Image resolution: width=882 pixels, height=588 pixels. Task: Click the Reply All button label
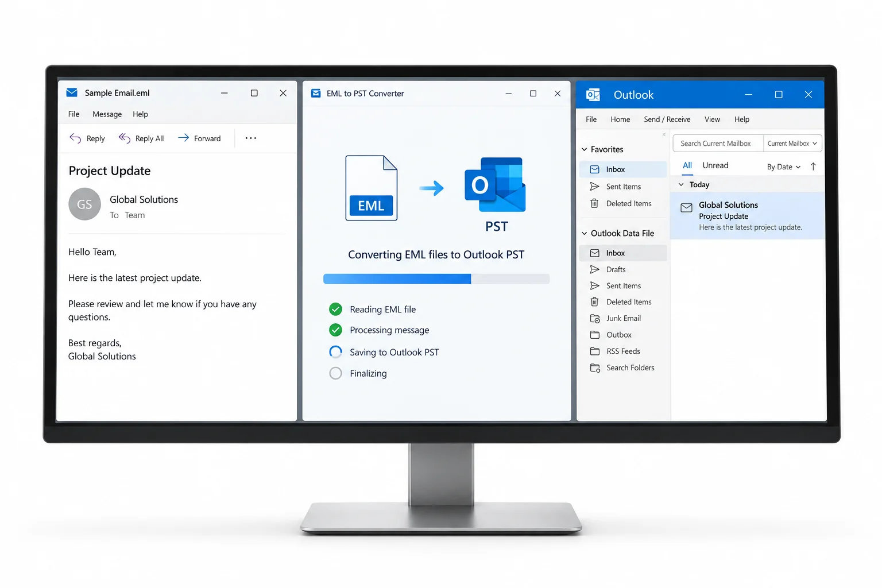tap(150, 138)
